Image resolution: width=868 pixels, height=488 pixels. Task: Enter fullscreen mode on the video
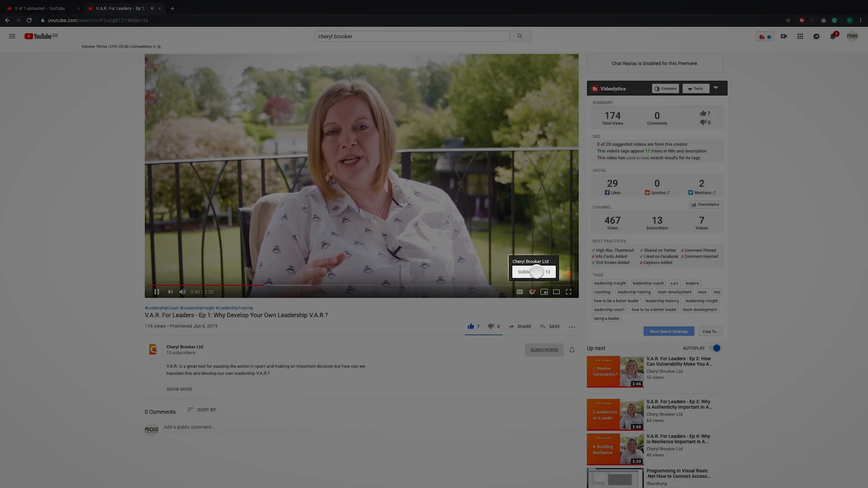point(569,292)
